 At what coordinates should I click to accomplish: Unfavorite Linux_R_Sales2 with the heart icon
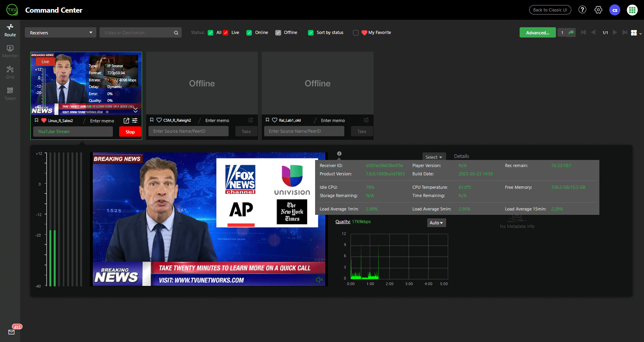coord(44,120)
